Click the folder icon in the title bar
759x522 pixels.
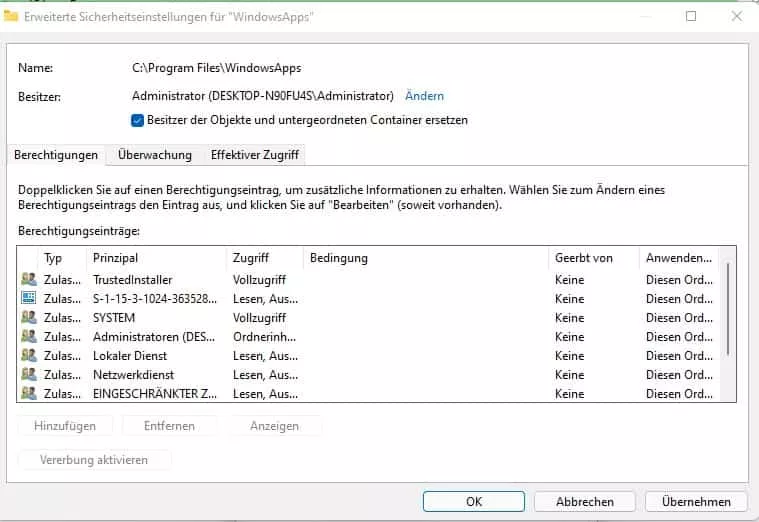pos(11,16)
